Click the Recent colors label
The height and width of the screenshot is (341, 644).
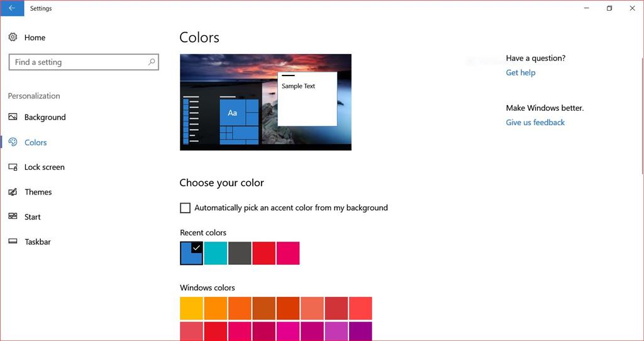coord(203,233)
